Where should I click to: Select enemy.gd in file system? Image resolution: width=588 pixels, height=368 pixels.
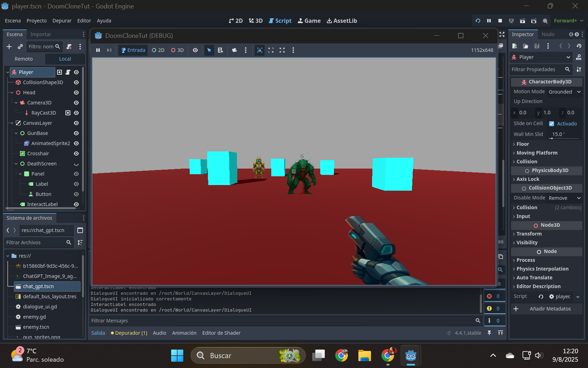(x=34, y=317)
